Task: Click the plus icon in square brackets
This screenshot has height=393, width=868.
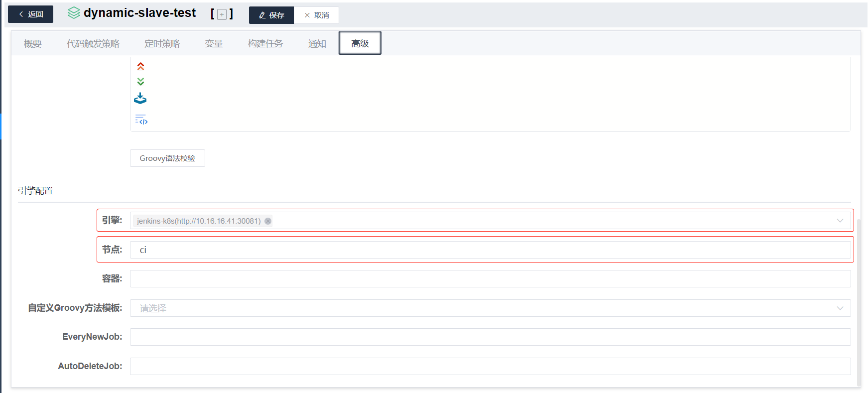Action: coord(222,14)
